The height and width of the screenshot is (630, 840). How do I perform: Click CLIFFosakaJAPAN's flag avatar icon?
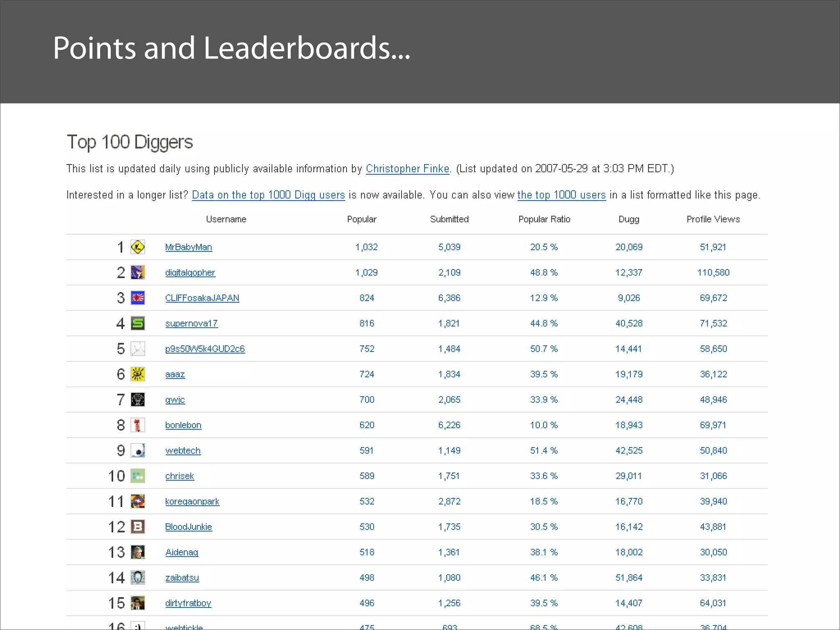[x=138, y=298]
